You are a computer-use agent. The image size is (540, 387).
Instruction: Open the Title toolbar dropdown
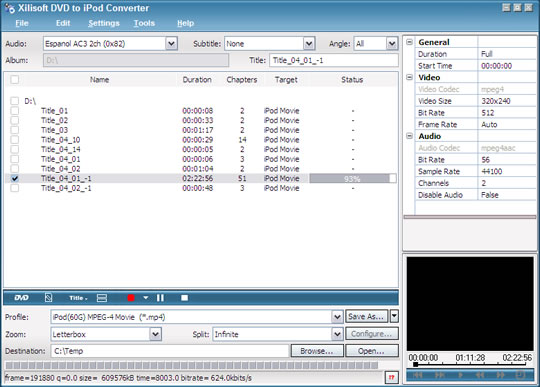[78, 298]
